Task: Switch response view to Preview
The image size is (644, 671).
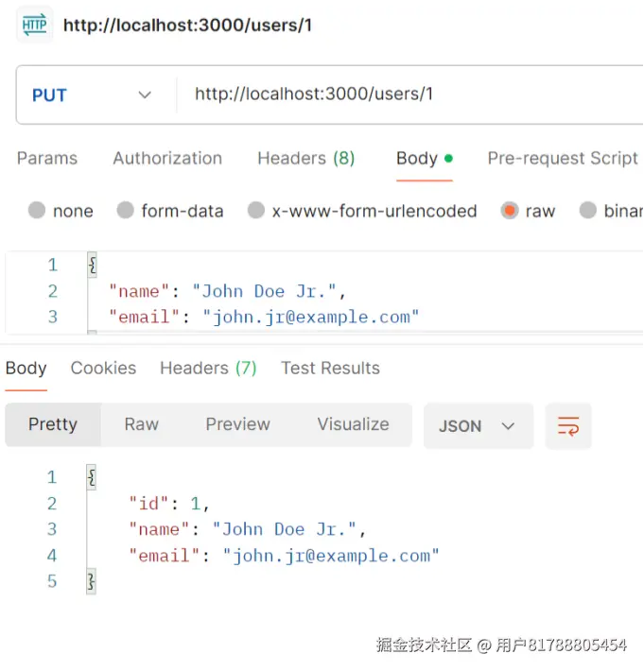Action: (x=238, y=424)
